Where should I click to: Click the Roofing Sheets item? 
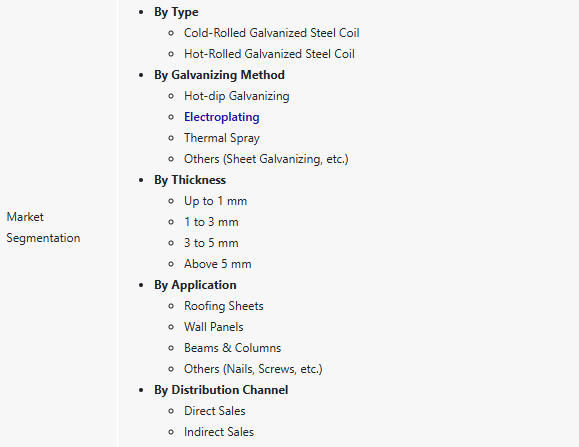(x=224, y=306)
